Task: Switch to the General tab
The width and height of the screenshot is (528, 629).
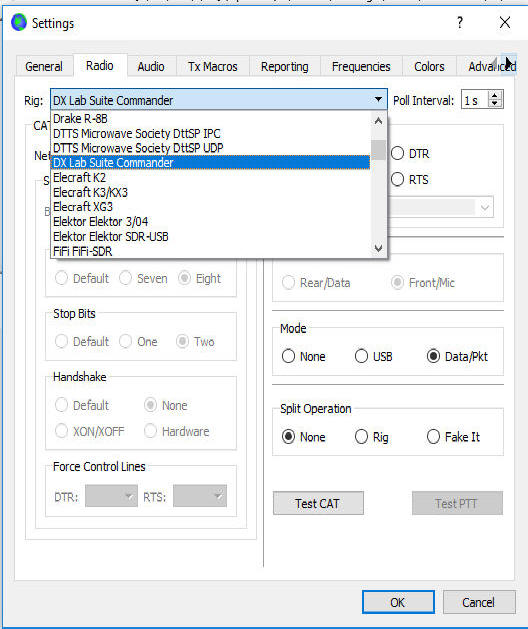Action: 44,66
